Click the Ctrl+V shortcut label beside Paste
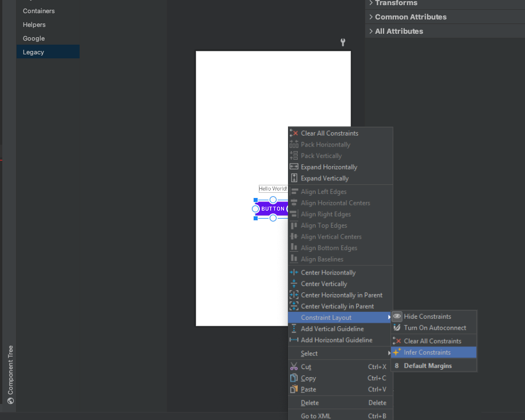This screenshot has height=420, width=525. (x=377, y=389)
